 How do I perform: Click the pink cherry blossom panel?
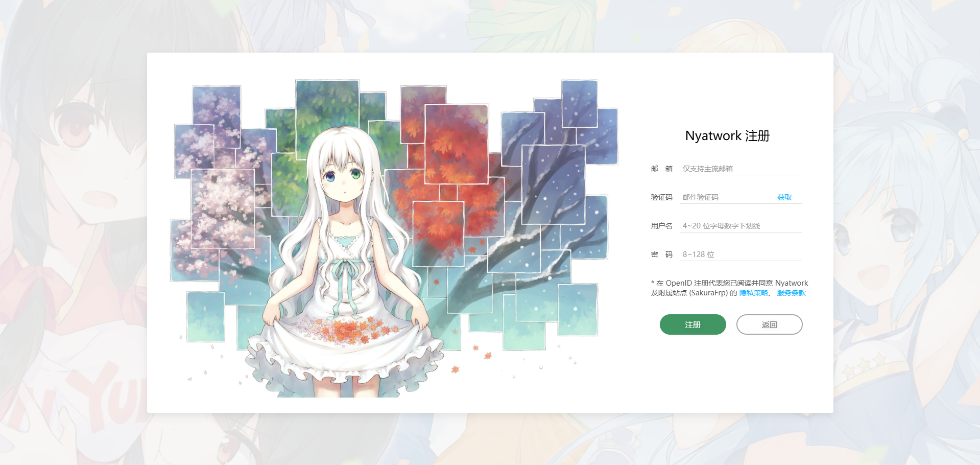[223, 208]
